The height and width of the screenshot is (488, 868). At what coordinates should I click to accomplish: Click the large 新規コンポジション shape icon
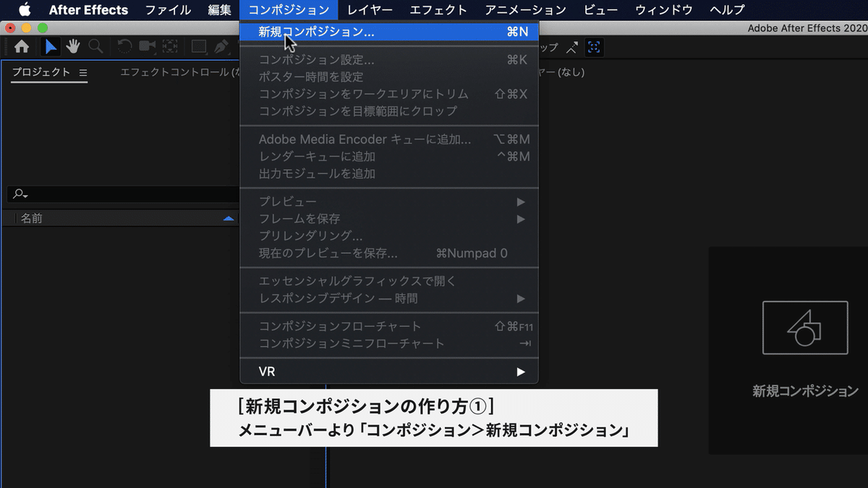[x=805, y=328]
